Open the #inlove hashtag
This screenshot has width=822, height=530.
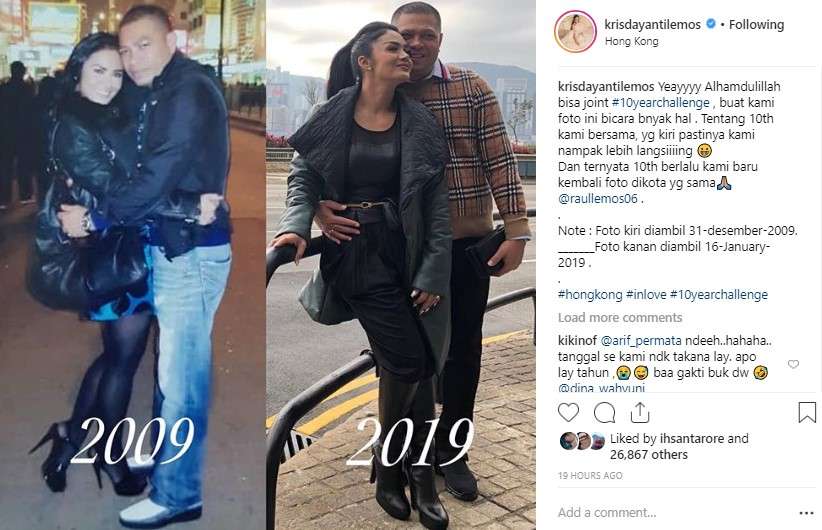coord(646,295)
